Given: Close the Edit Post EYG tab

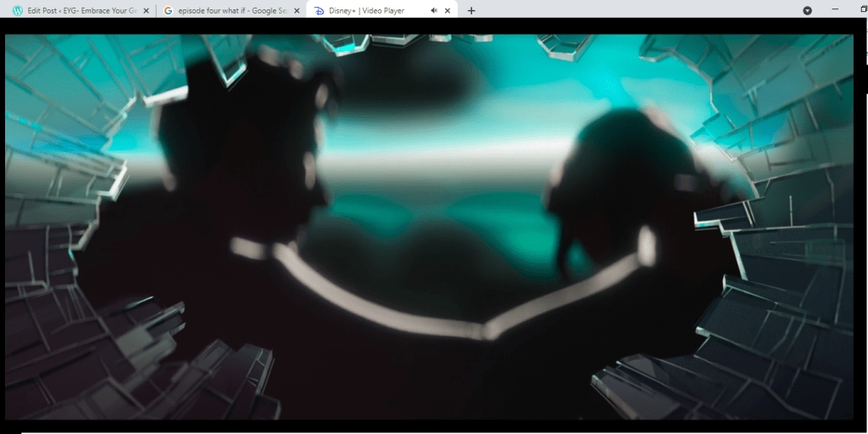Looking at the screenshot, I should (146, 11).
